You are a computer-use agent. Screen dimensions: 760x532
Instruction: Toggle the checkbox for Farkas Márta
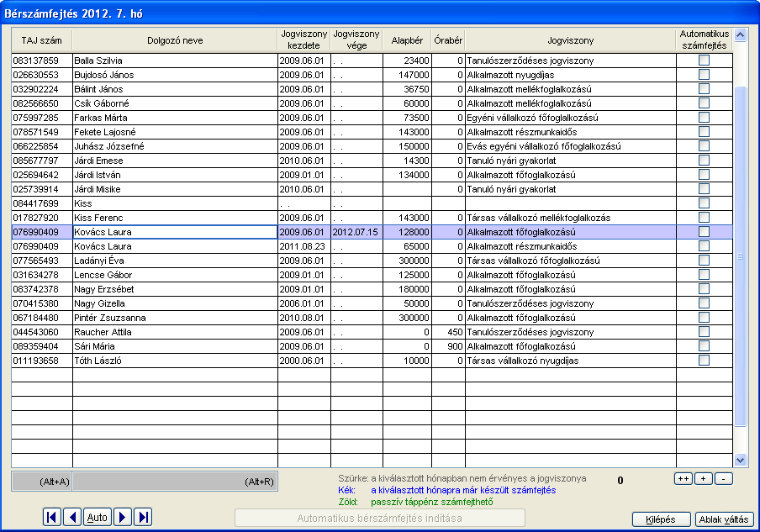point(704,118)
